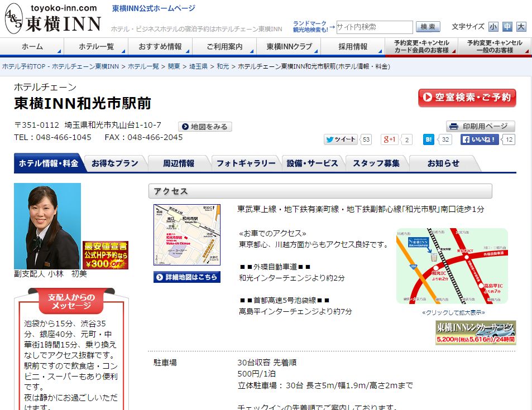Click the 最安値宣言 ¥300 OFF banner
The image size is (532, 410).
[x=106, y=255]
